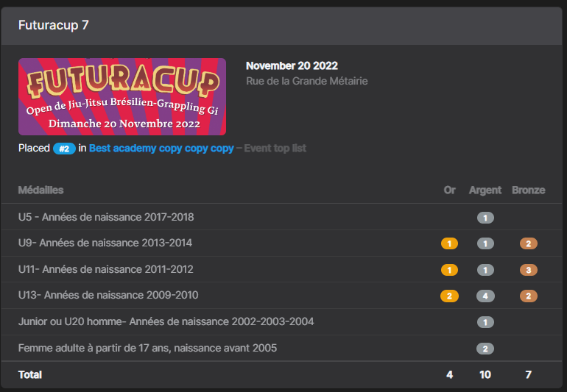
Task: Open the Event top list link
Action: [272, 149]
